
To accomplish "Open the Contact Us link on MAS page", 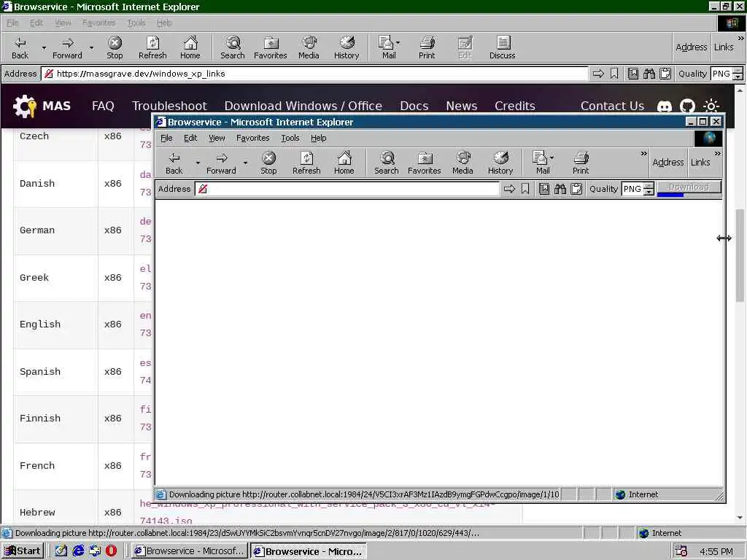I will pyautogui.click(x=612, y=106).
